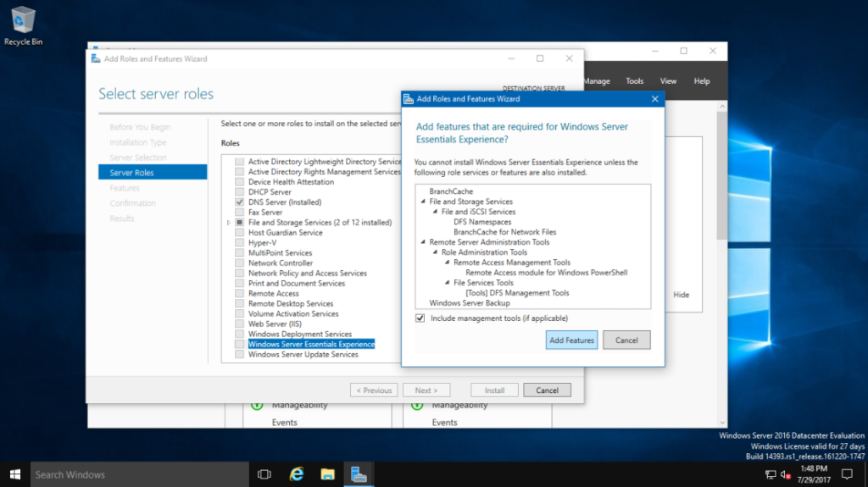The width and height of the screenshot is (868, 487).
Task: Check Windows Server Update Services role
Action: click(x=239, y=354)
